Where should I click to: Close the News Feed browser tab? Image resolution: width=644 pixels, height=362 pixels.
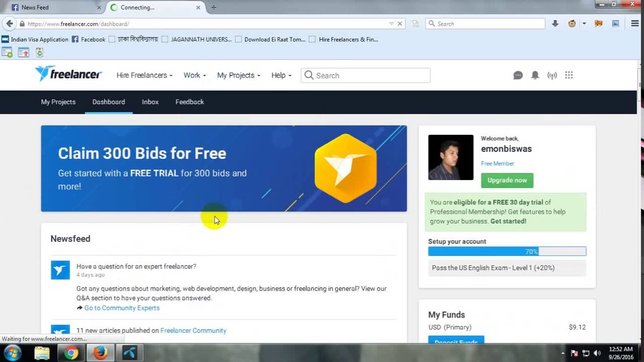(x=99, y=8)
